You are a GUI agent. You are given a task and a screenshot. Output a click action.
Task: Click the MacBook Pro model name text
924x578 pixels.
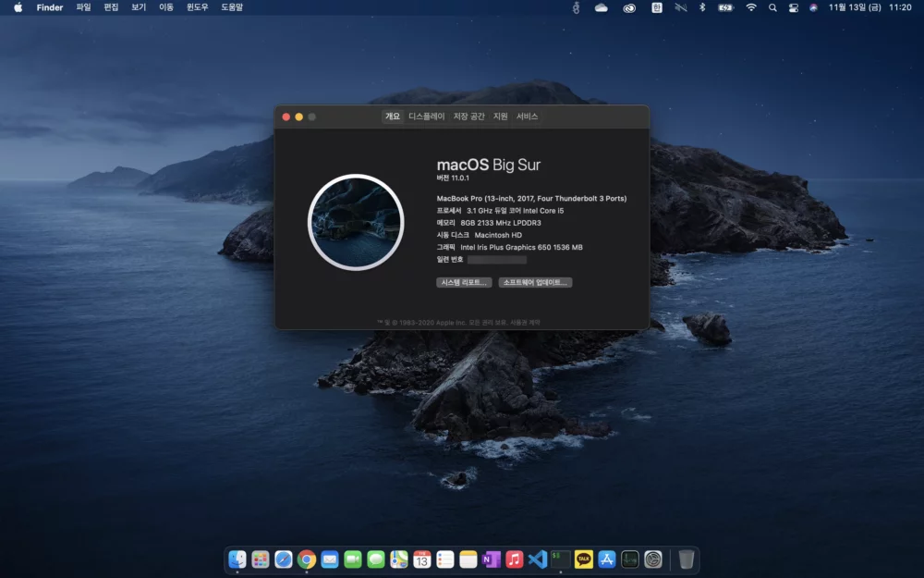pos(531,199)
